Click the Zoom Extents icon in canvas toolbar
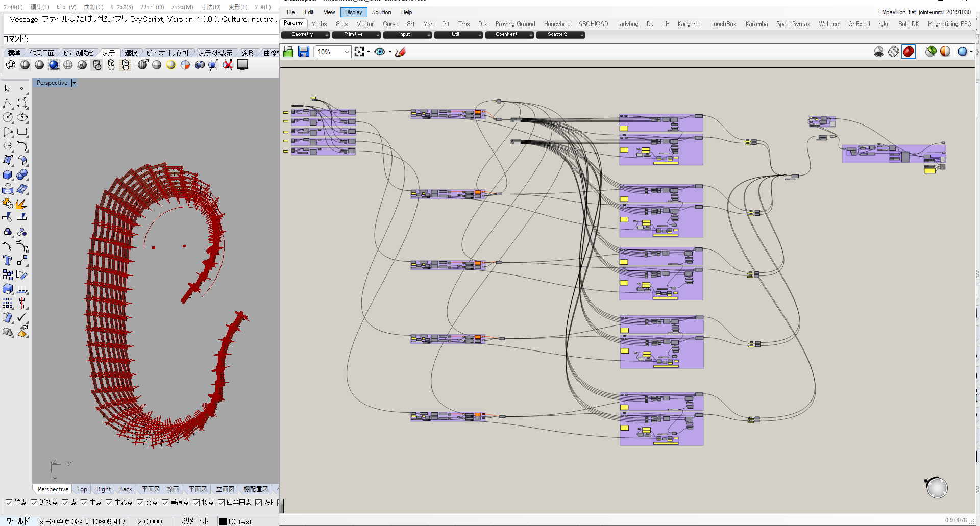Screen dimensions: 980x526 tap(359, 52)
